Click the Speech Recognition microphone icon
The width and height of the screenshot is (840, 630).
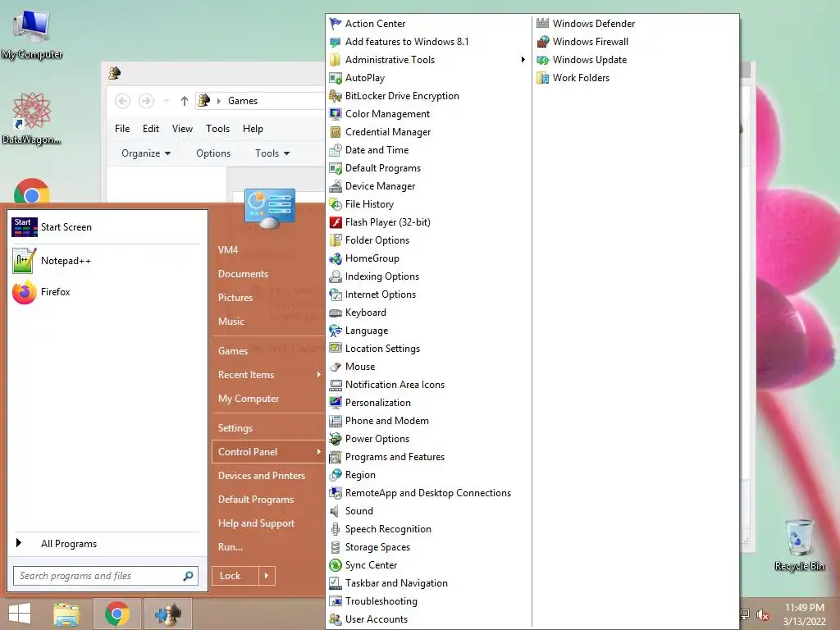pyautogui.click(x=336, y=529)
